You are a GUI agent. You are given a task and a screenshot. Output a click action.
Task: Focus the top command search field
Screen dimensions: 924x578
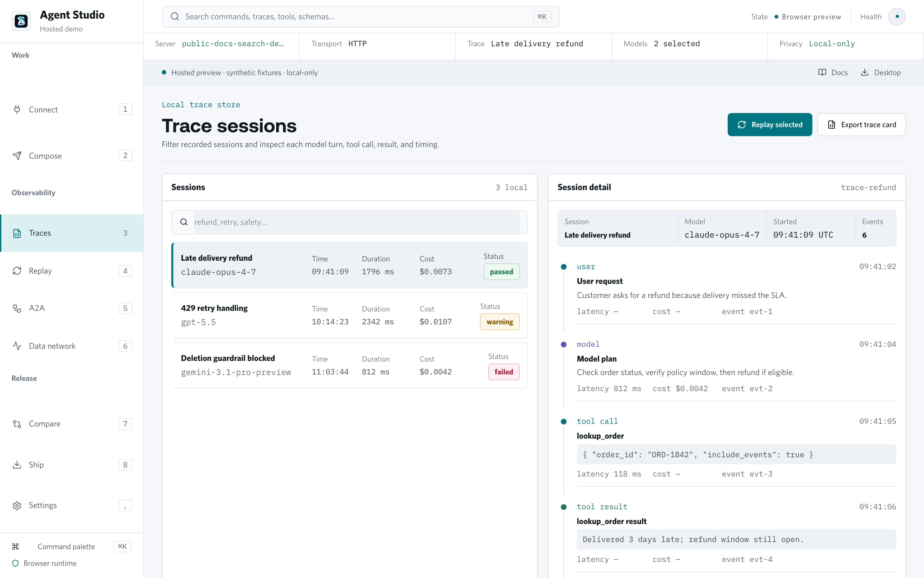tap(360, 16)
